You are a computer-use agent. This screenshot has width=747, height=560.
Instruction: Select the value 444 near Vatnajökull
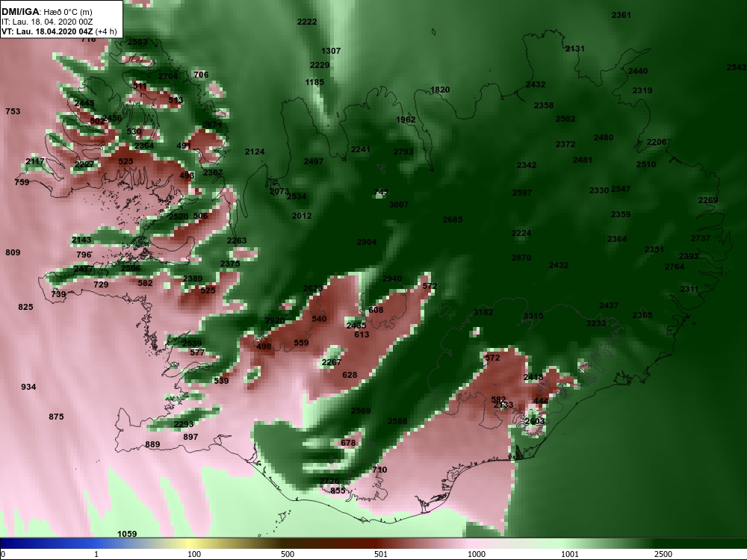click(x=541, y=401)
